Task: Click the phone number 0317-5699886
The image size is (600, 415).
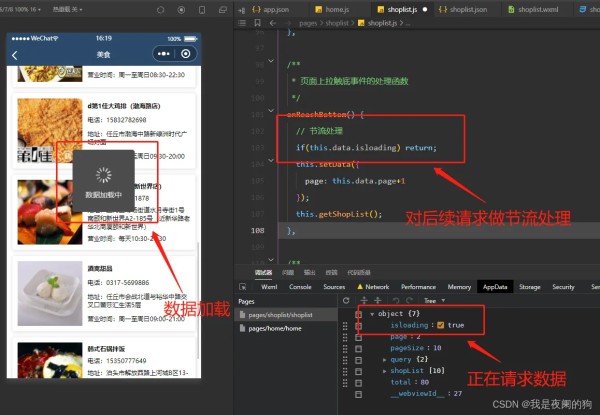Action: [x=127, y=283]
